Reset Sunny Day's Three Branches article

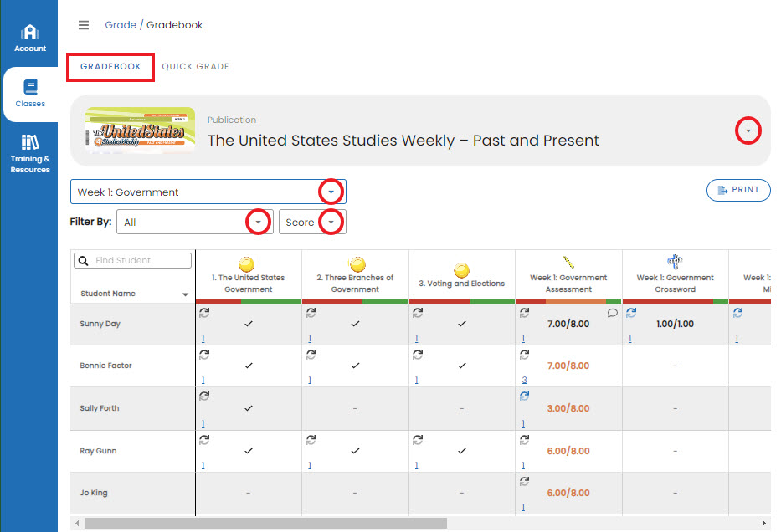tap(311, 313)
